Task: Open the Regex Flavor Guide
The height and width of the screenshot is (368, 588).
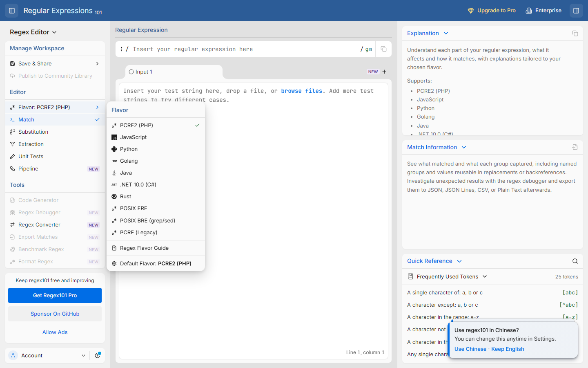Action: (x=156, y=248)
